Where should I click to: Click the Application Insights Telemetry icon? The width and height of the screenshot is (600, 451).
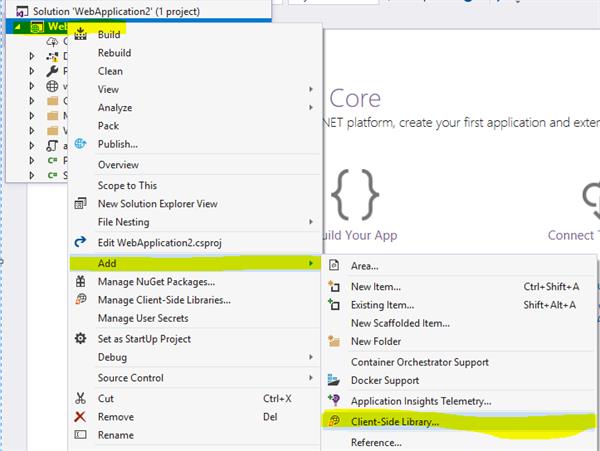pyautogui.click(x=335, y=401)
